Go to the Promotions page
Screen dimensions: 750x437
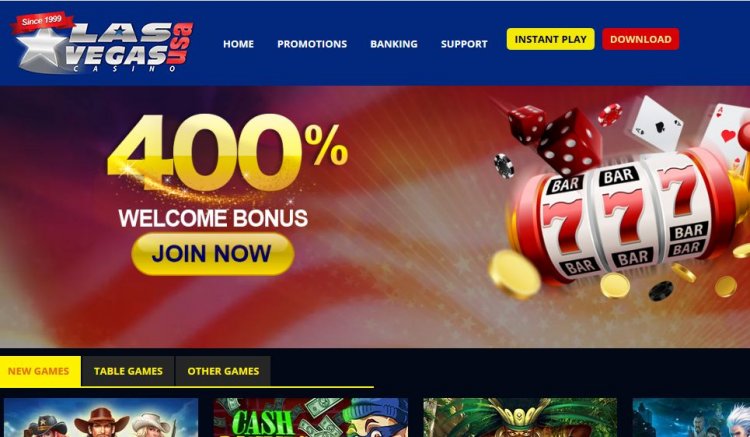coord(312,44)
